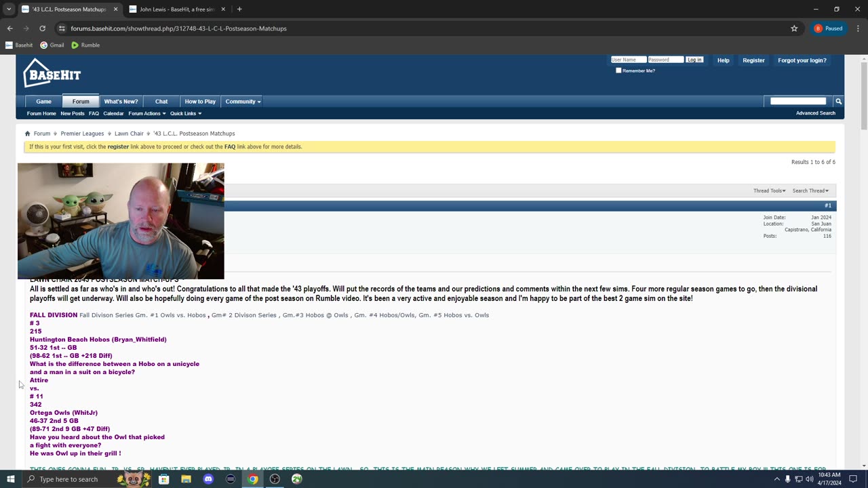Bookmark this page with the star icon
Image resolution: width=868 pixels, height=488 pixels.
point(794,28)
